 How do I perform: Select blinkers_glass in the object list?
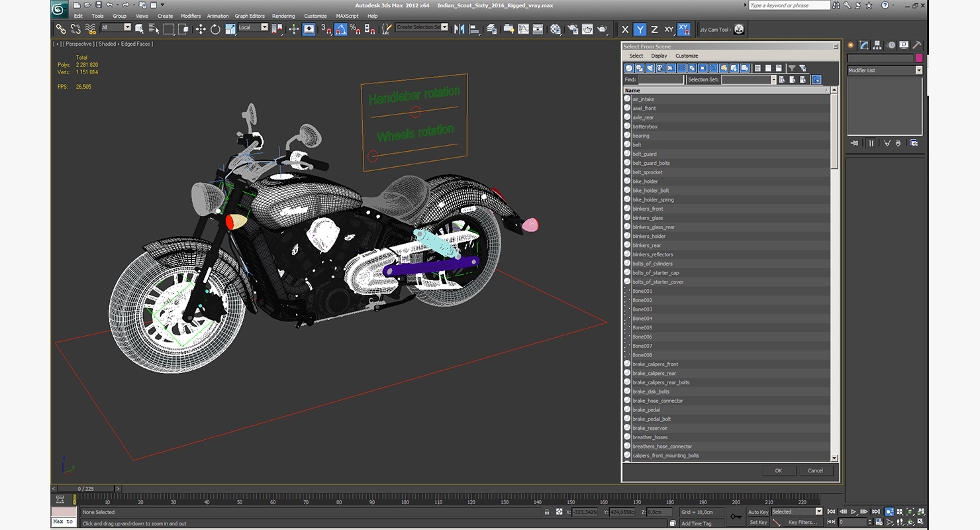(648, 218)
